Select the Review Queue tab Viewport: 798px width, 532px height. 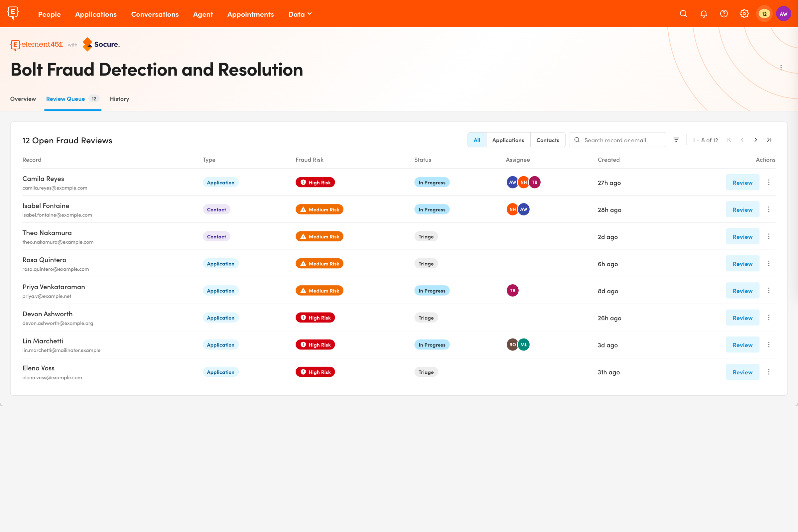coord(72,99)
